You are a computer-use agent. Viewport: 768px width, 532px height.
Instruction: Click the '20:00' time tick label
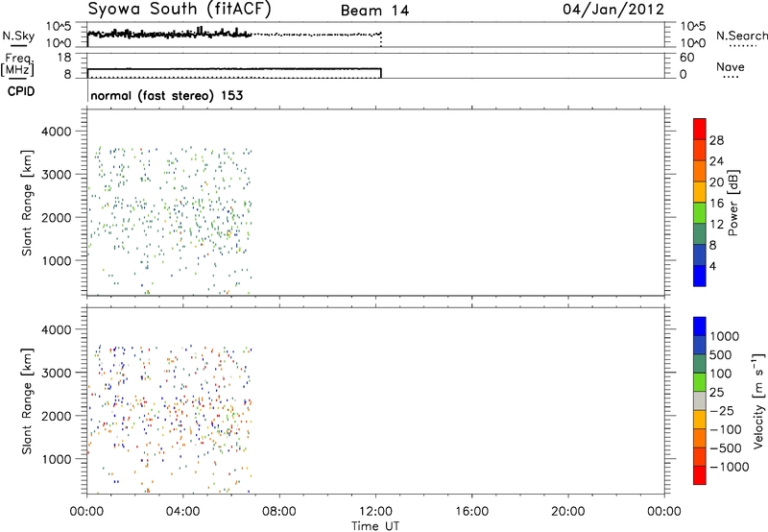click(567, 512)
